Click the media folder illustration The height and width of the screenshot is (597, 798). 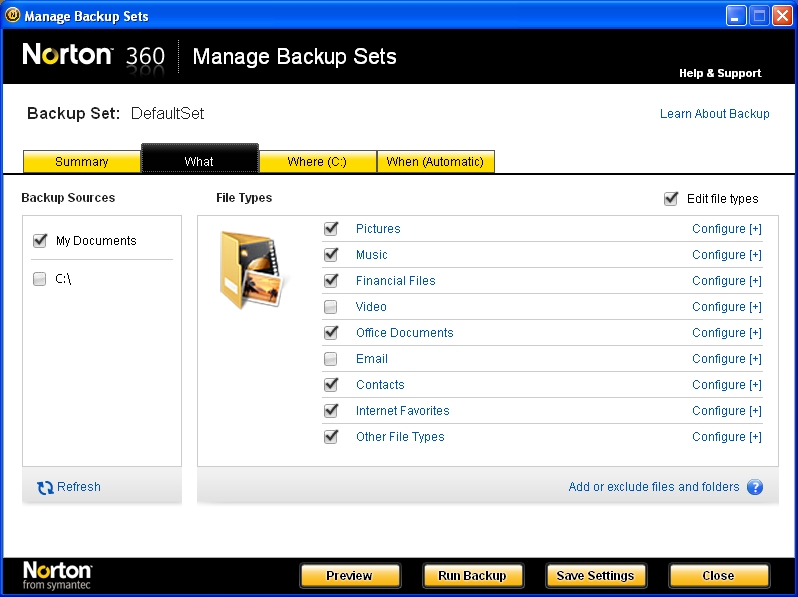252,270
